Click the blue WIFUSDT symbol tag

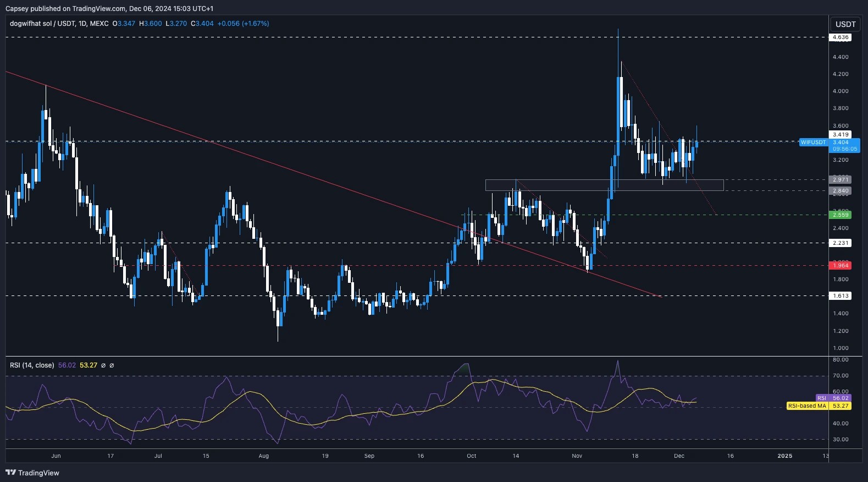(x=813, y=142)
